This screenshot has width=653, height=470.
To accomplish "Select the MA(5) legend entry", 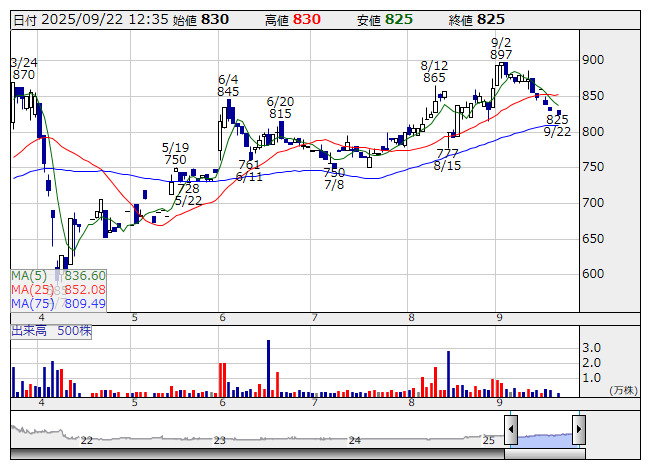I will (x=58, y=276).
